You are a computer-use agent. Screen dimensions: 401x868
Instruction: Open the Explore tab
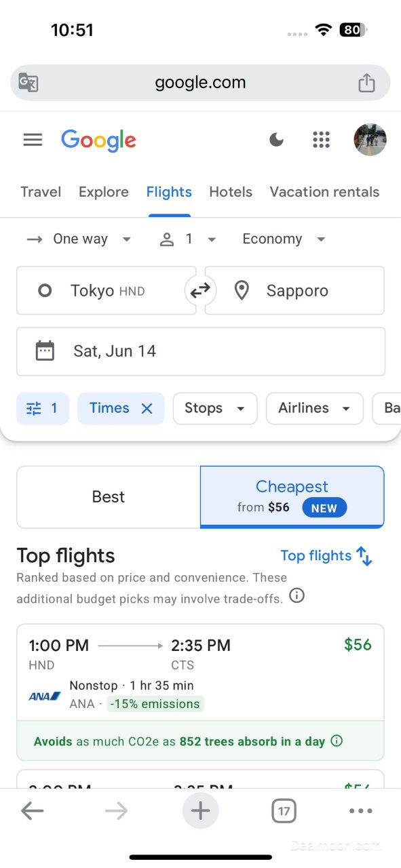click(103, 192)
